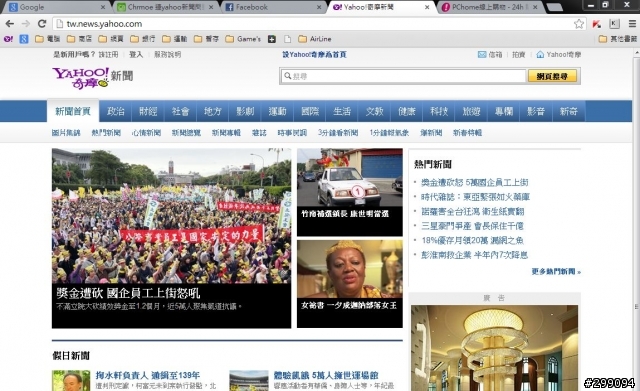Open the 旅遊 news section
Screen dimensions: 640x391
471,111
